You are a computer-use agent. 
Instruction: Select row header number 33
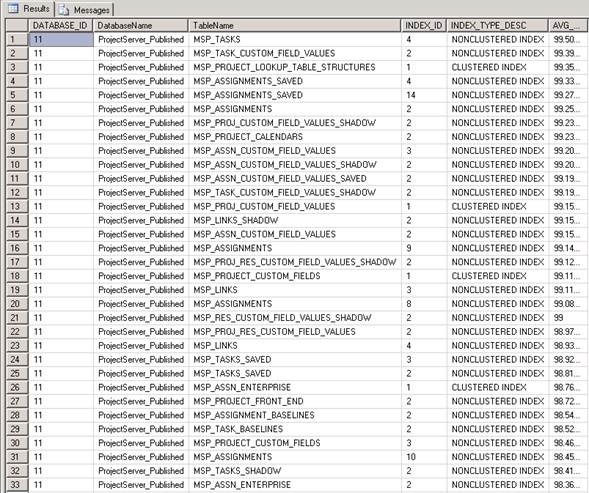(x=17, y=485)
